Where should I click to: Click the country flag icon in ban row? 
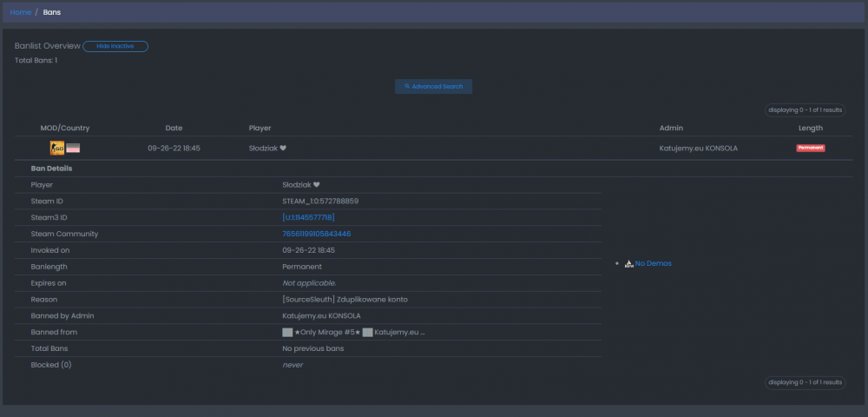[x=73, y=148]
